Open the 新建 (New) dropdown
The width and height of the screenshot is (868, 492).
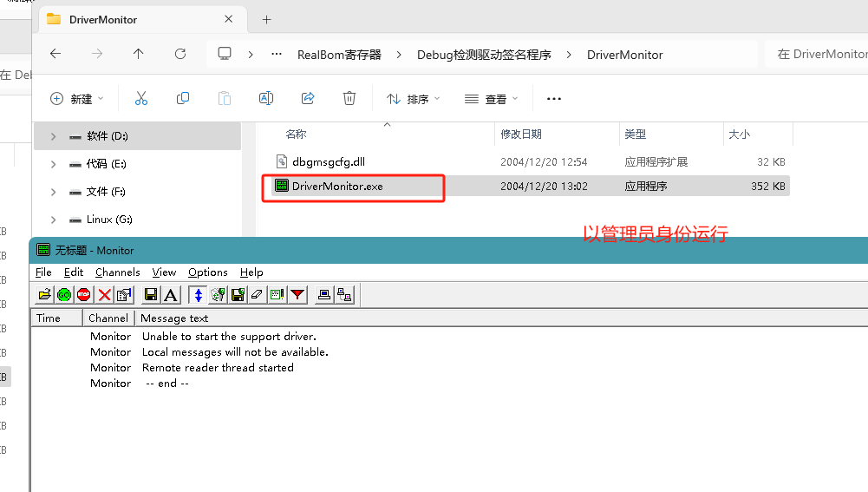pyautogui.click(x=77, y=99)
